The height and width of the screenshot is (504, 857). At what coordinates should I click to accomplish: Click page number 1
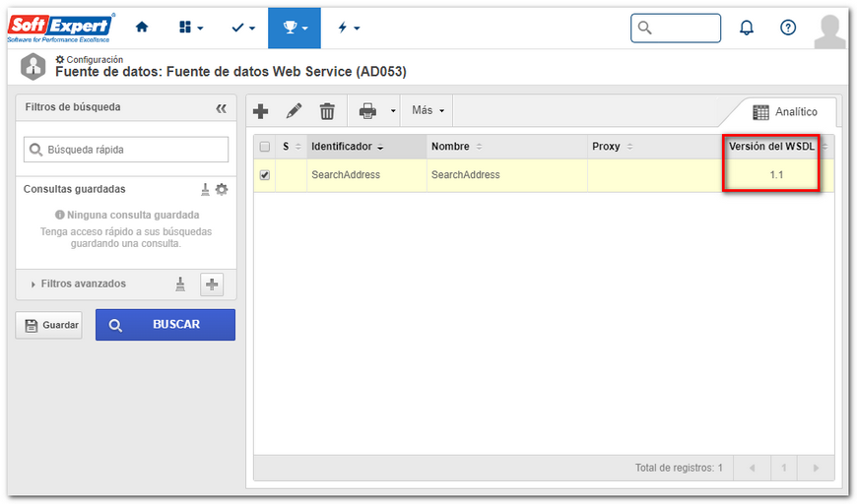[x=784, y=468]
